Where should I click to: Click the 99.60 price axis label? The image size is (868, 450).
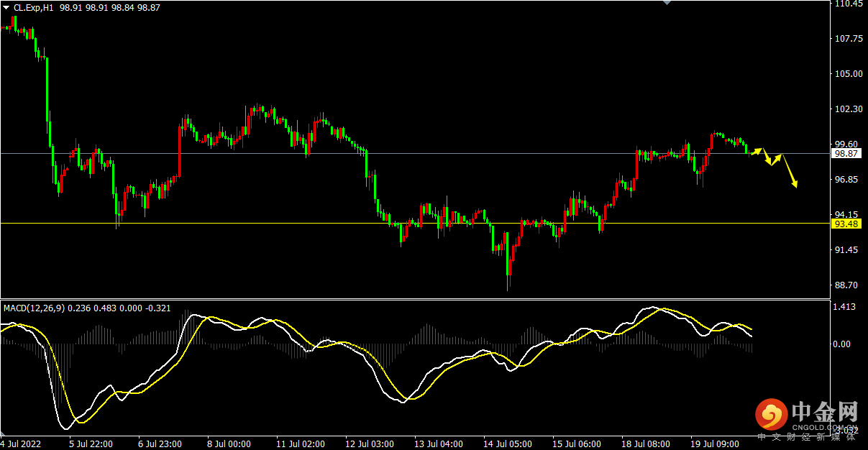(x=849, y=144)
